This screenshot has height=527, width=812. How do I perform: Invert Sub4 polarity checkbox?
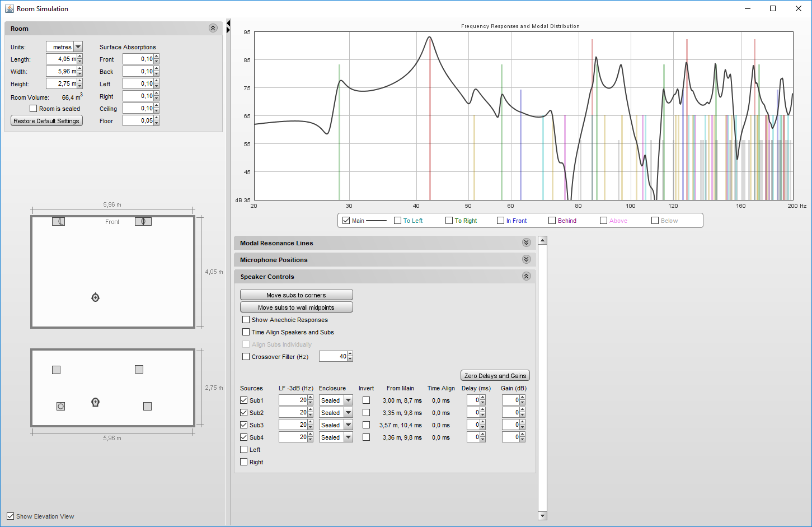[x=366, y=437]
